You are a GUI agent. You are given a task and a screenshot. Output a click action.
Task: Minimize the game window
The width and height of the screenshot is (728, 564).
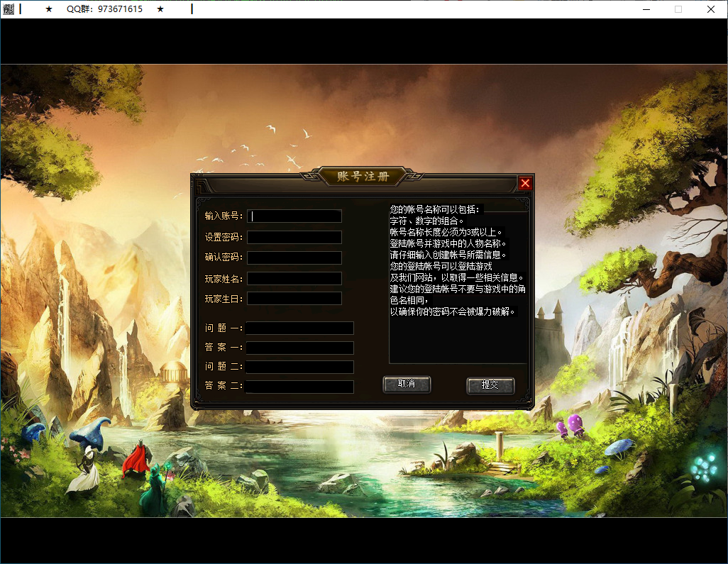(646, 9)
